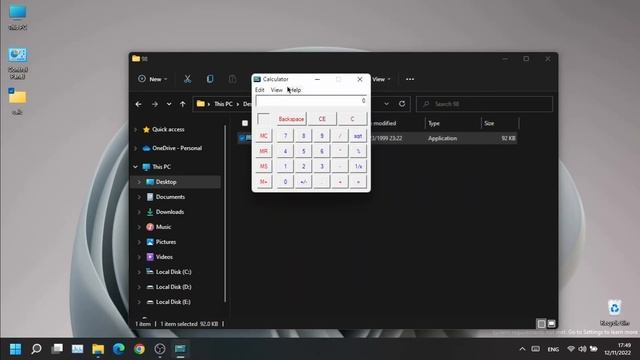Click the sqrt button in Calculator

(x=358, y=136)
